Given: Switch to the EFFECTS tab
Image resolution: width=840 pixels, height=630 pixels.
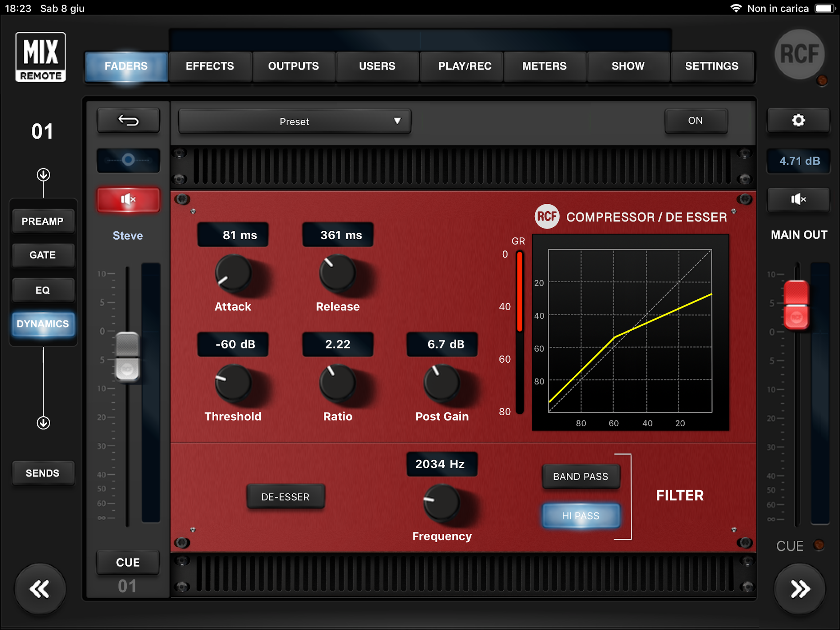Looking at the screenshot, I should (210, 66).
